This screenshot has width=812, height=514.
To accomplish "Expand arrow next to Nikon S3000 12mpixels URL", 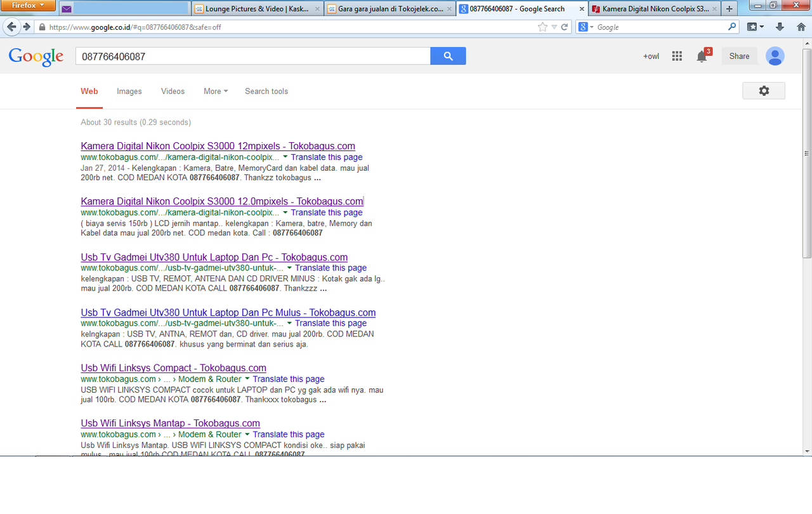I will [x=285, y=157].
